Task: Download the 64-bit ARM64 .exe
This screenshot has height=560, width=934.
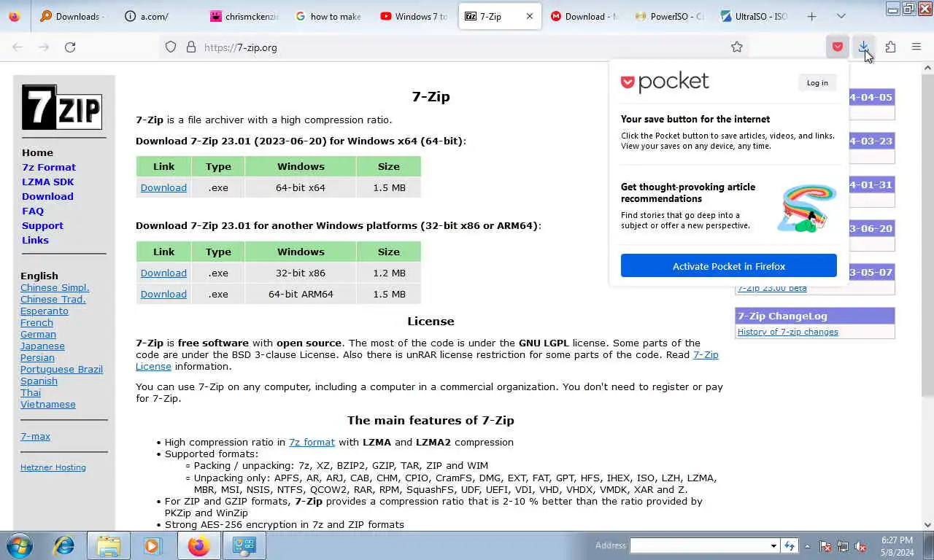Action: click(163, 294)
